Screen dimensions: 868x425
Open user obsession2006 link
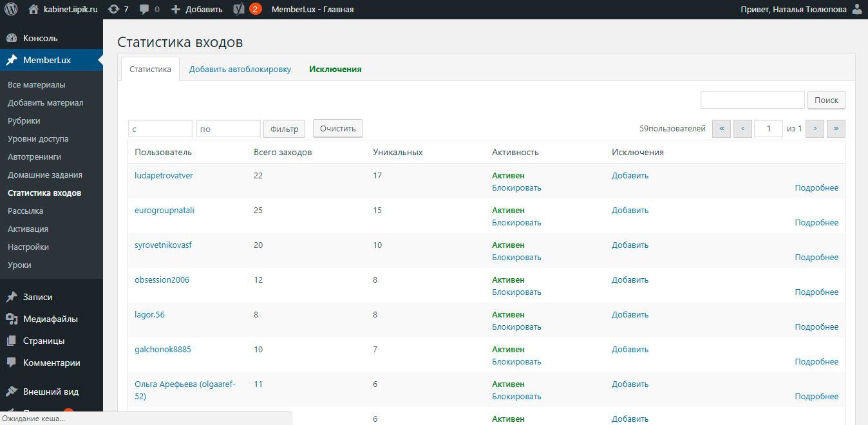[162, 279]
